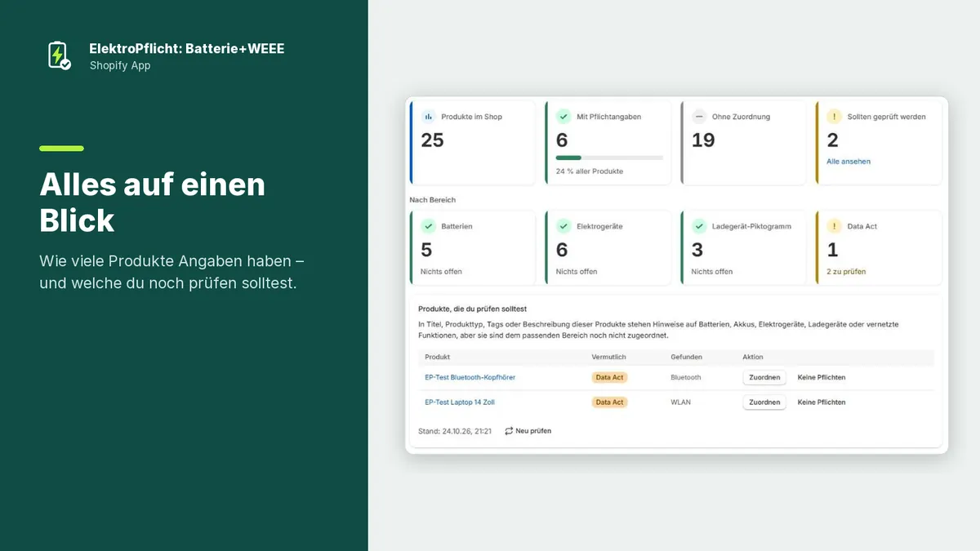Click the green checkmark icon beside Mit Pflichtangaben

pyautogui.click(x=563, y=117)
